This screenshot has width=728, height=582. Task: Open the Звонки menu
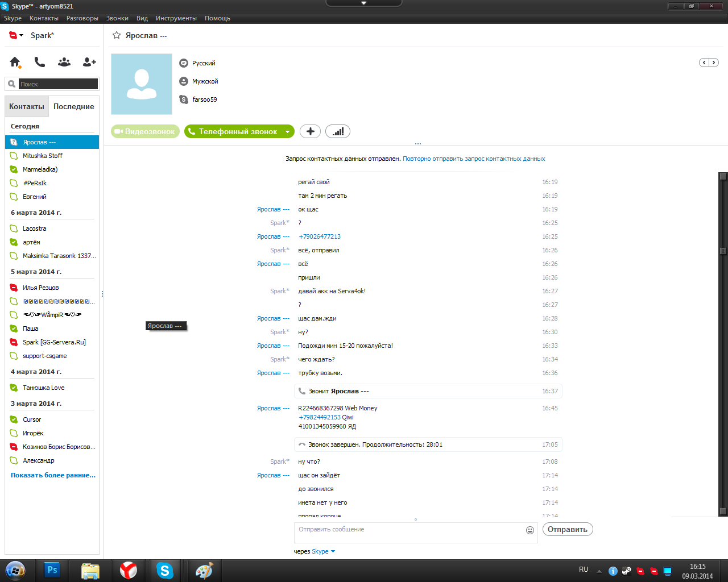coord(117,18)
